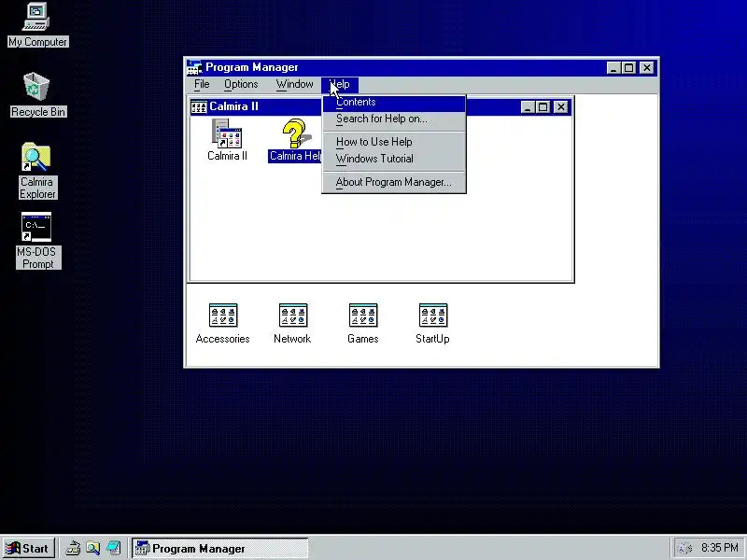Click the Start button
This screenshot has height=560, width=747.
[29, 549]
